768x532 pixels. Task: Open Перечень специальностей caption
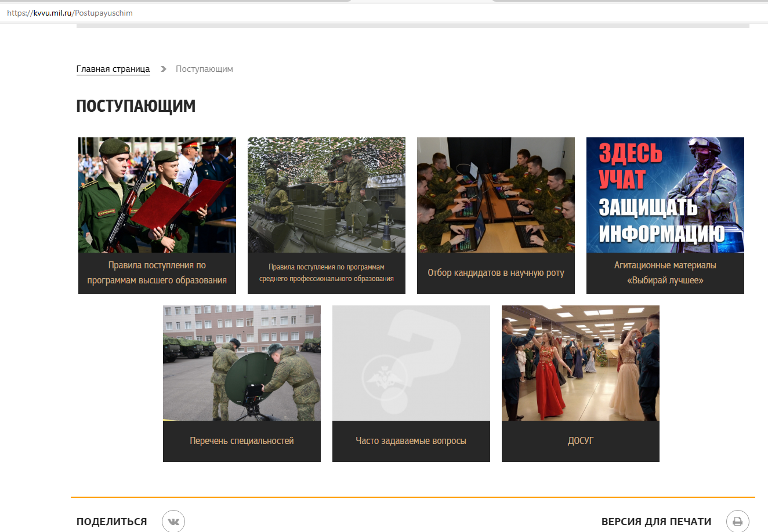click(242, 441)
